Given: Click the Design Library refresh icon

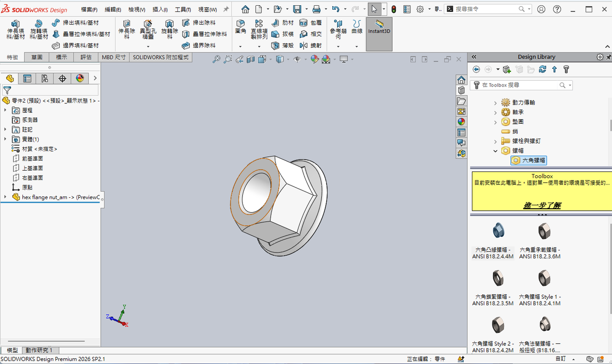Looking at the screenshot, I should (x=543, y=70).
